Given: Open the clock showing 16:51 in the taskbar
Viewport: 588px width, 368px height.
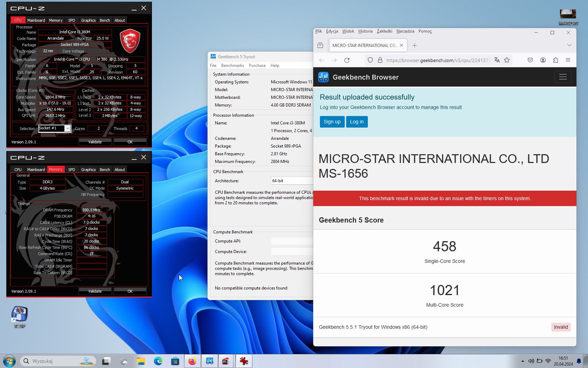Looking at the screenshot, I should pos(563,361).
